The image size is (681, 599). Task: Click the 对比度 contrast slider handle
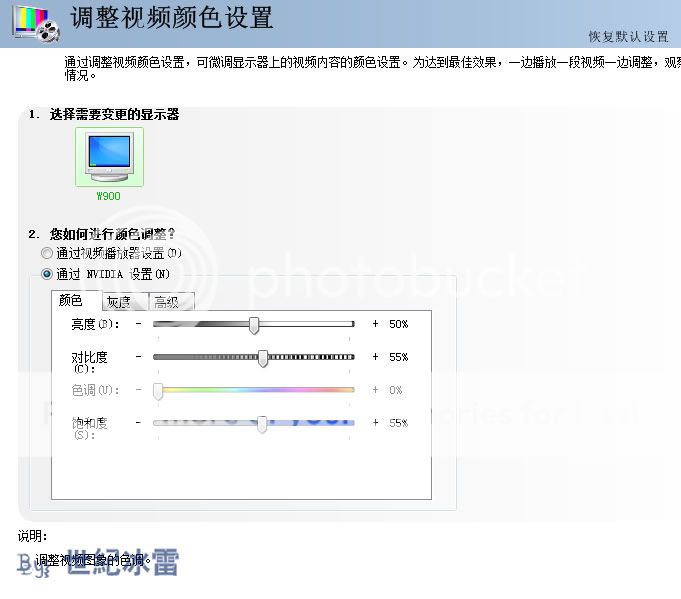(x=263, y=357)
